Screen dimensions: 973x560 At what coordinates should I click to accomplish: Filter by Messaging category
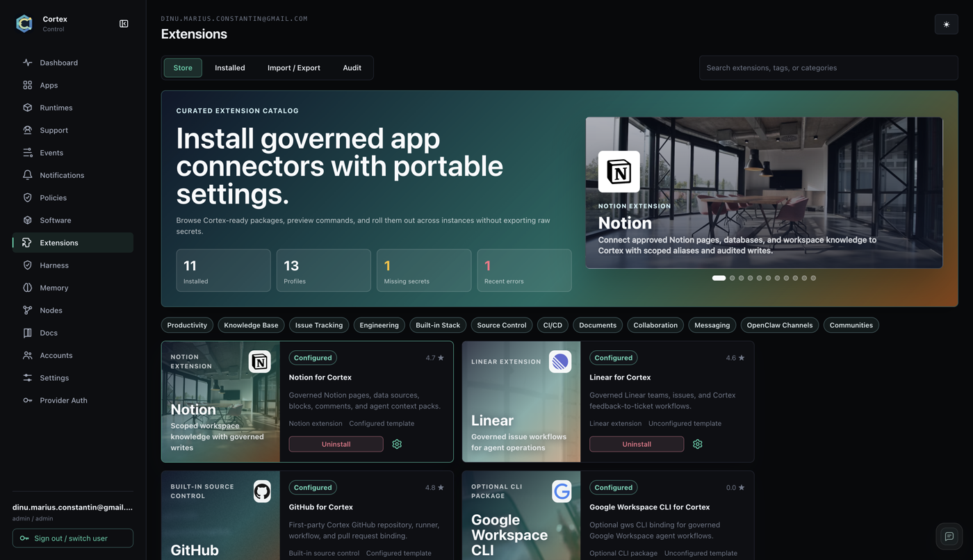pos(712,325)
